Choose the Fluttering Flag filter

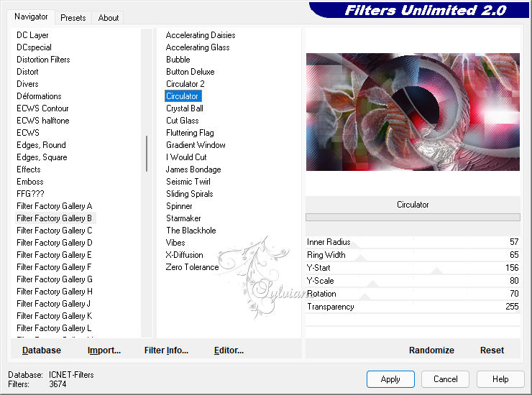click(190, 133)
